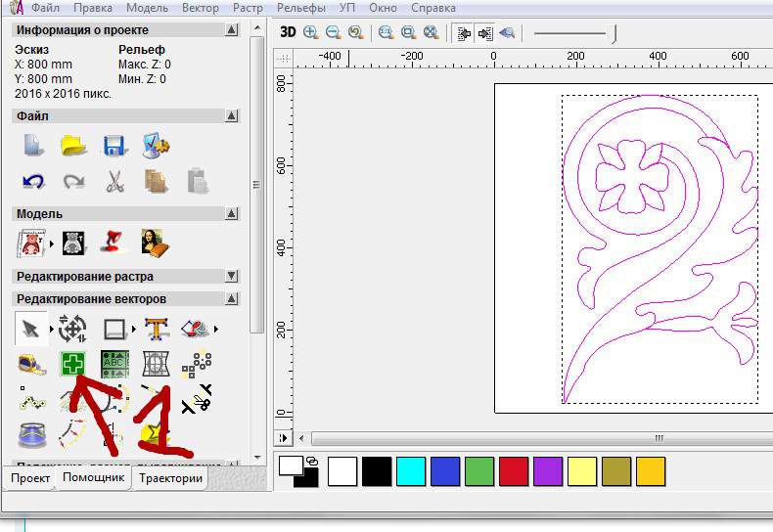Switch to the Проект tab
The image size is (773, 532).
[x=30, y=478]
